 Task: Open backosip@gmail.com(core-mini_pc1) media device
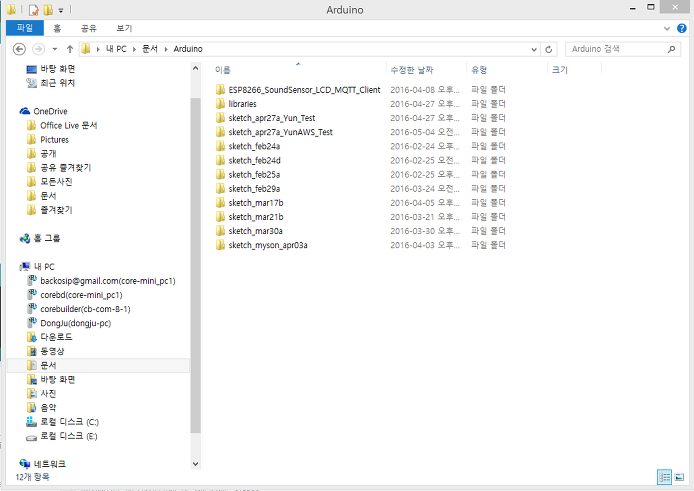point(108,281)
